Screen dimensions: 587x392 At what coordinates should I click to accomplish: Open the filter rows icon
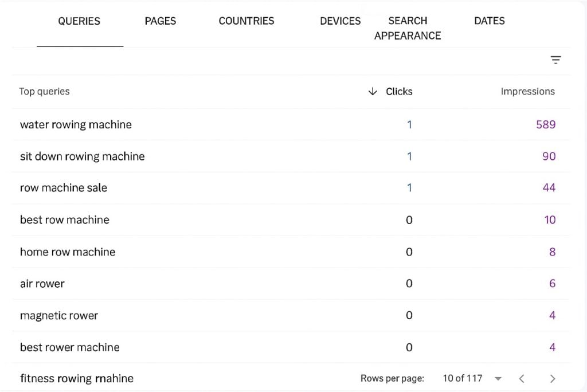click(x=555, y=60)
